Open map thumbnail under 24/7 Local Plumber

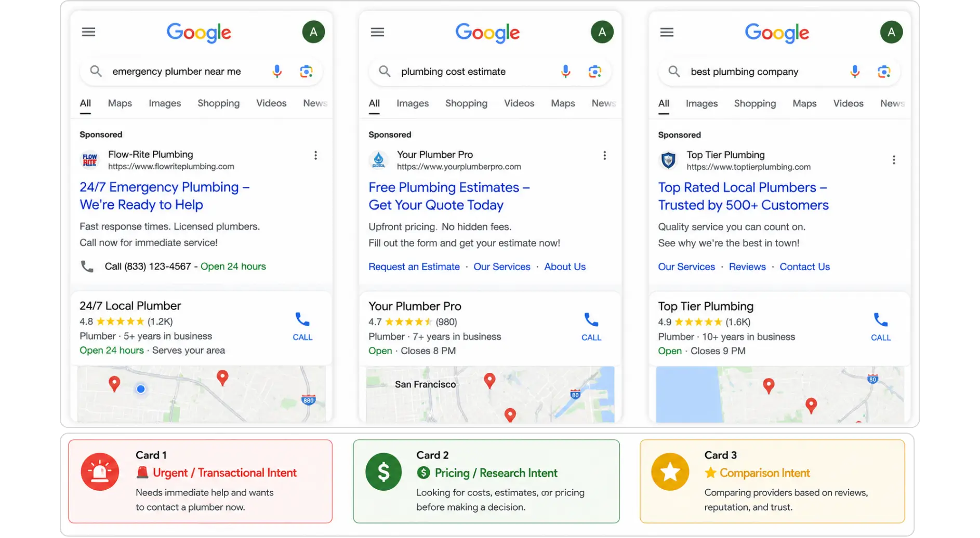tap(202, 394)
